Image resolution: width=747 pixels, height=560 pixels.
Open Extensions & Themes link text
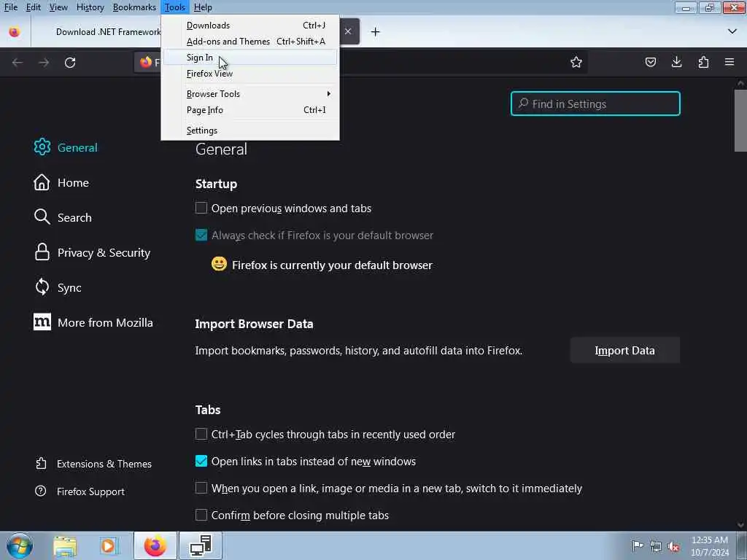(x=104, y=464)
